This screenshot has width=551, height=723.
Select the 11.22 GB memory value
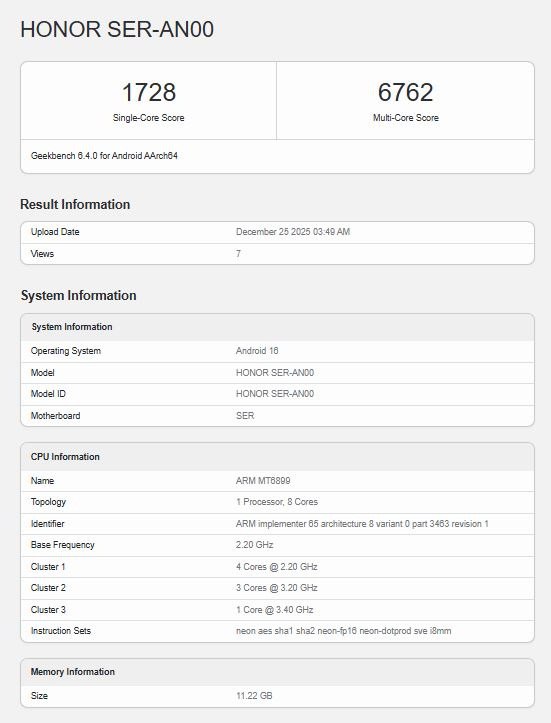(x=254, y=696)
